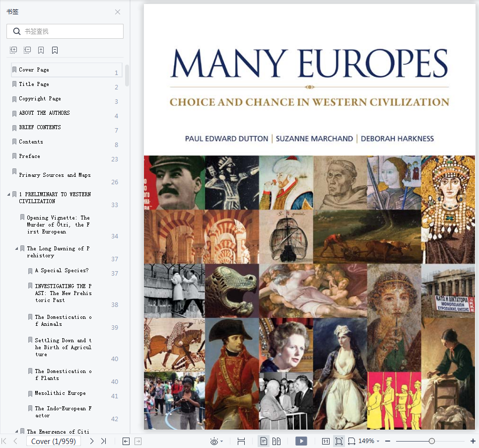Expand all bookmarks icon

tap(13, 50)
